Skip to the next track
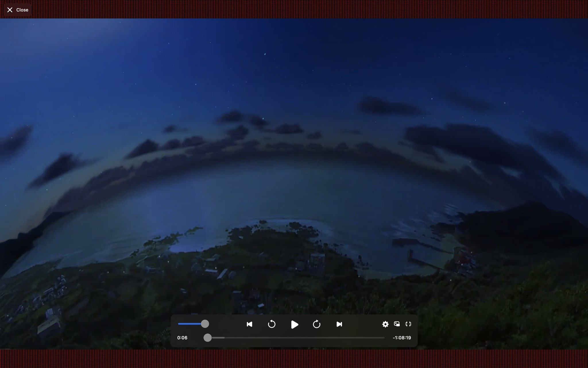Image resolution: width=588 pixels, height=368 pixels. tap(339, 324)
